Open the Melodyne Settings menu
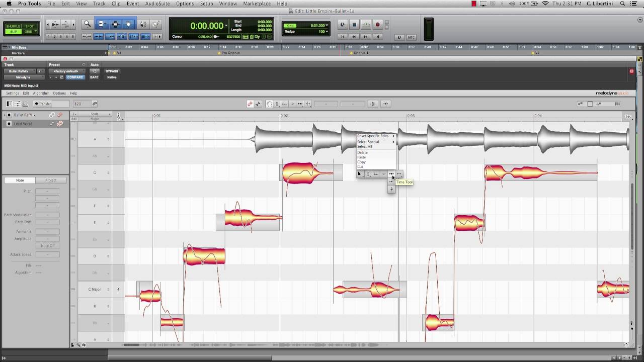 13,93
